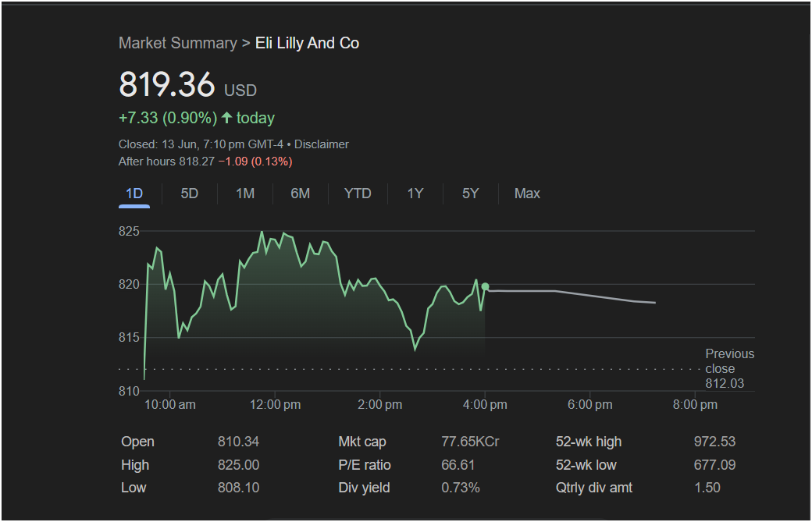Switch to the 5D chart tab

coord(190,194)
